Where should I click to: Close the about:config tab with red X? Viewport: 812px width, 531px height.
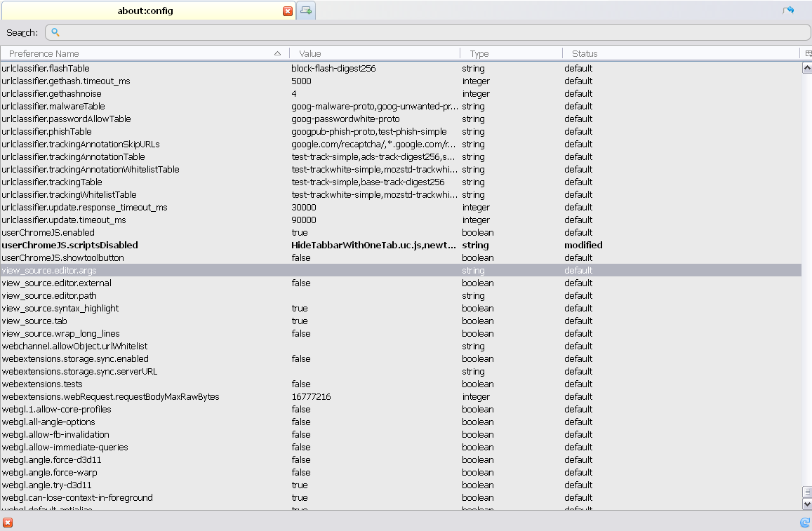coord(288,11)
